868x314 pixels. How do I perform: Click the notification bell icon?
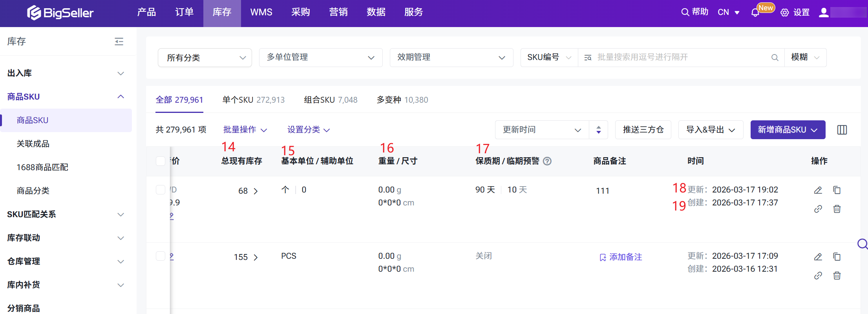(755, 13)
